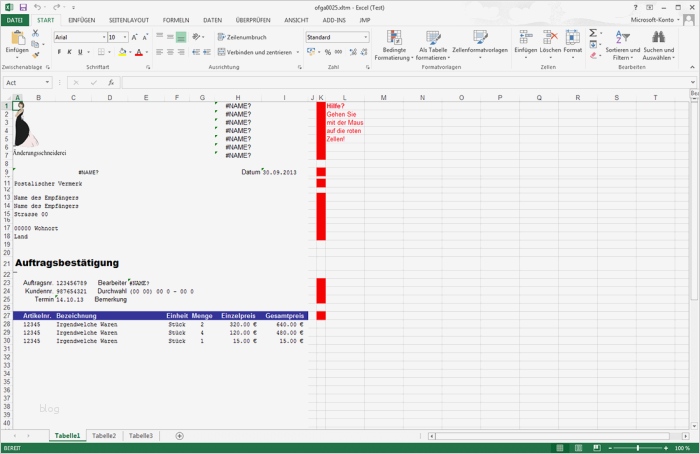
Task: Open font color dropdown arrow
Action: point(147,52)
